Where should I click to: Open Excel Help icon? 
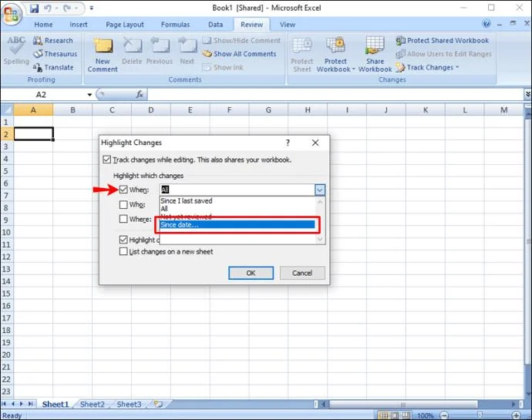pos(487,23)
